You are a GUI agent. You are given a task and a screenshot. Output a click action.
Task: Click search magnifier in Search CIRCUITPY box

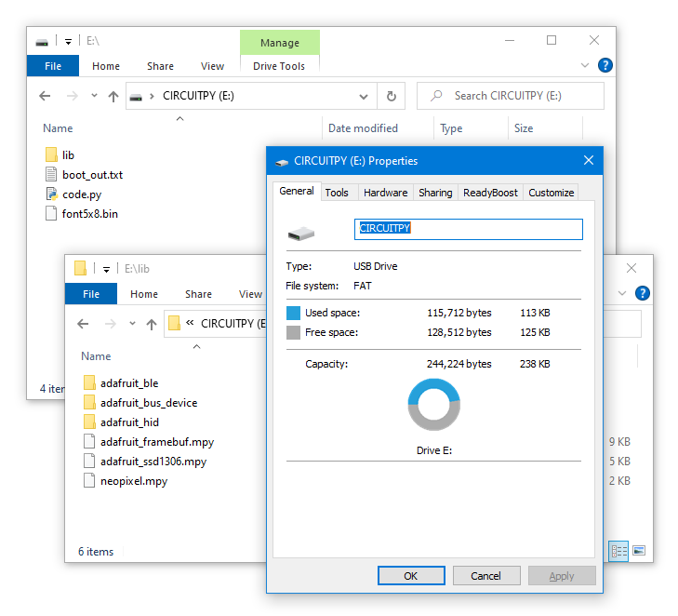[x=436, y=95]
